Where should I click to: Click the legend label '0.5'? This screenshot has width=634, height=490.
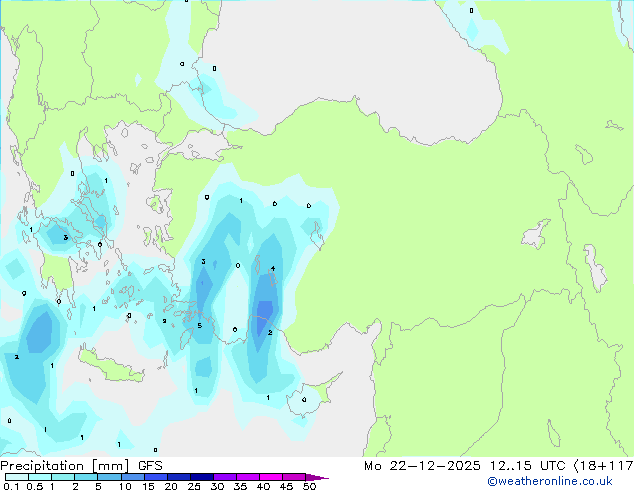point(34,486)
